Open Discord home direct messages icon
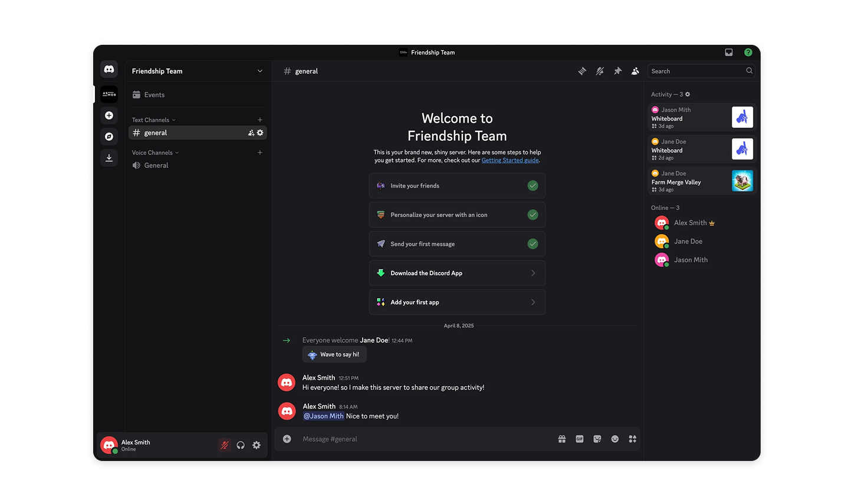The width and height of the screenshot is (855, 504). tap(109, 70)
